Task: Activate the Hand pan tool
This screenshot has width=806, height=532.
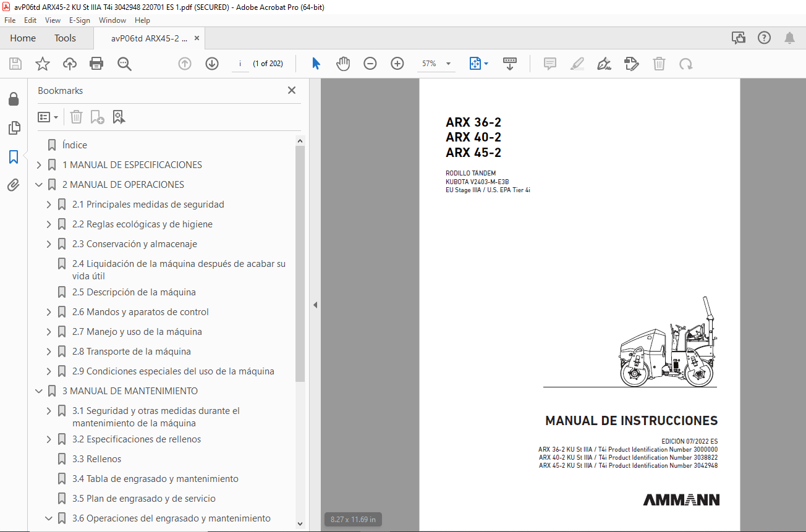Action: [x=343, y=64]
